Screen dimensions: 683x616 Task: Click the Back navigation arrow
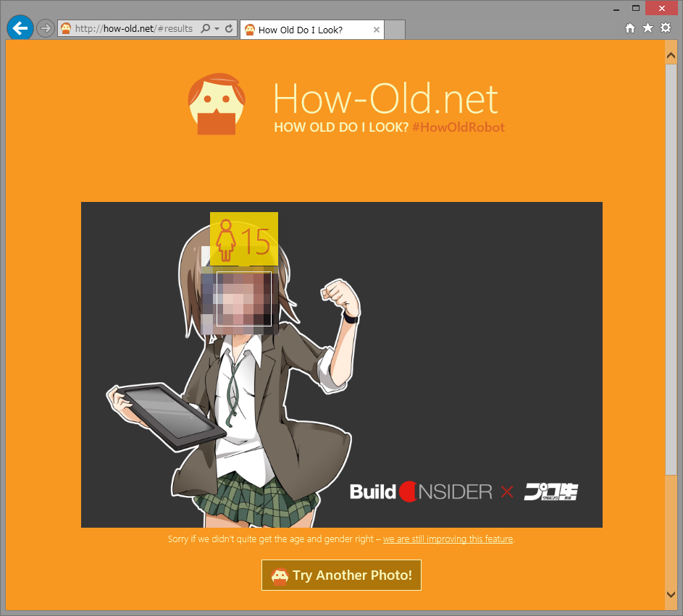tap(20, 28)
